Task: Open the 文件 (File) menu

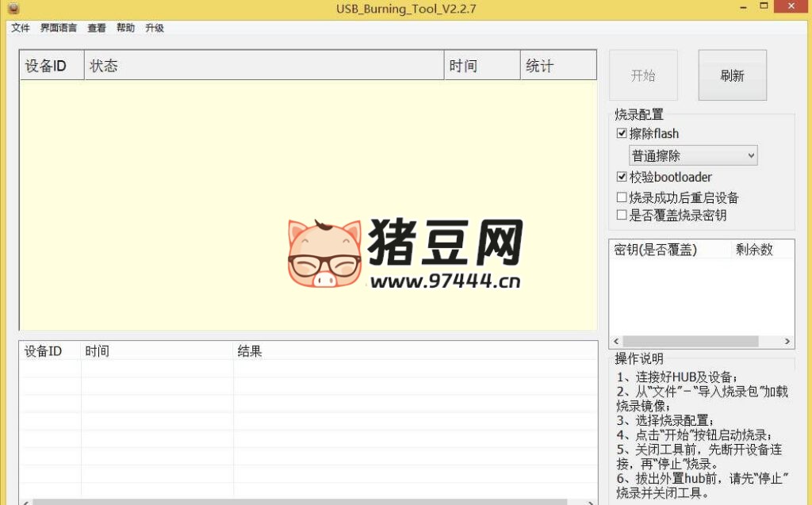Action: (x=20, y=28)
